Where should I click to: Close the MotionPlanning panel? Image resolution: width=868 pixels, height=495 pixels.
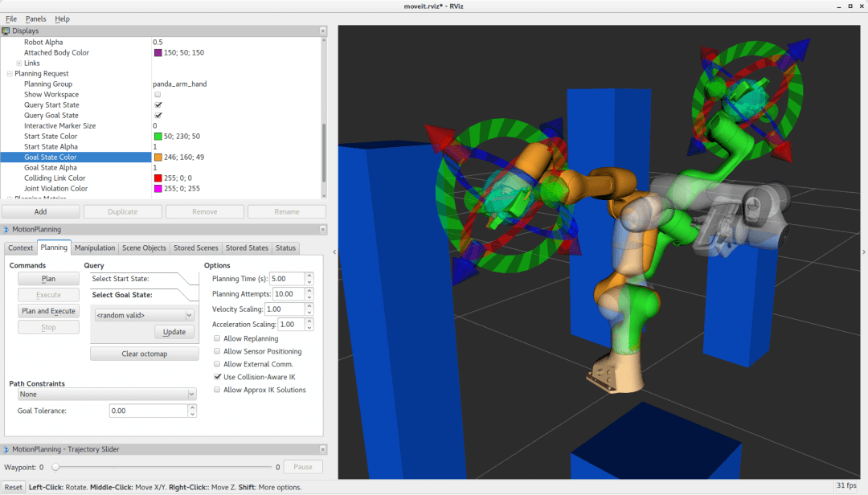[323, 229]
